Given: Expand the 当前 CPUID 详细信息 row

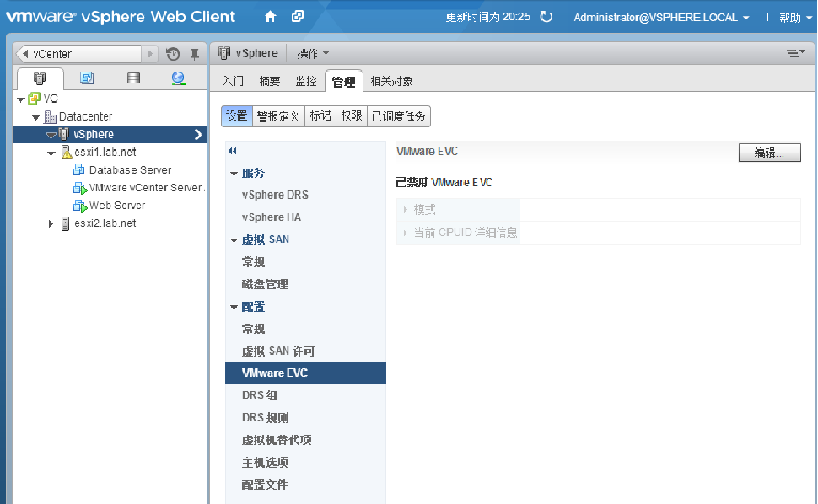Looking at the screenshot, I should tap(405, 233).
